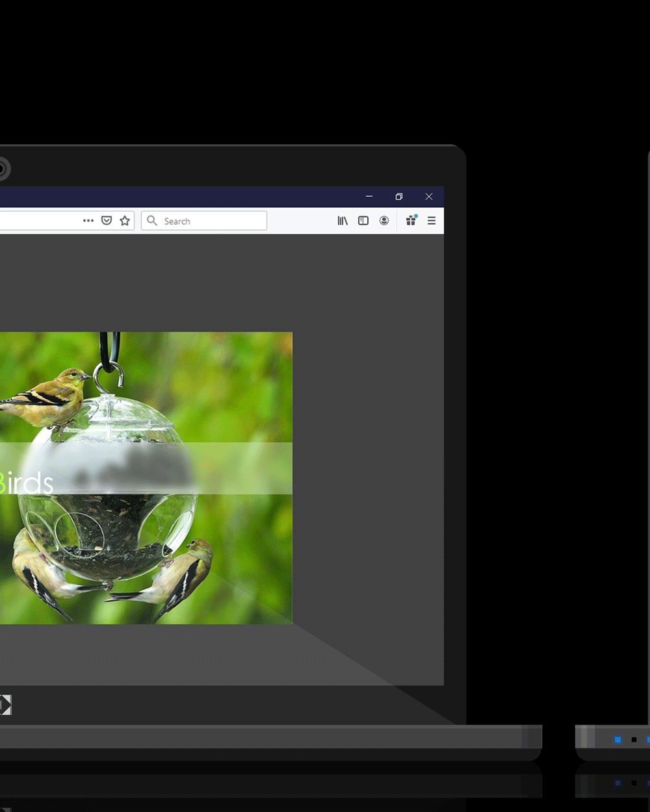Open the hamburger application menu

click(x=432, y=221)
